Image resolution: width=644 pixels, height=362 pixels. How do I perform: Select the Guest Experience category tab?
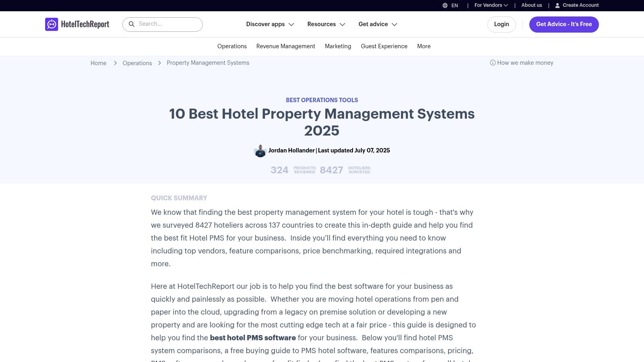tap(384, 46)
